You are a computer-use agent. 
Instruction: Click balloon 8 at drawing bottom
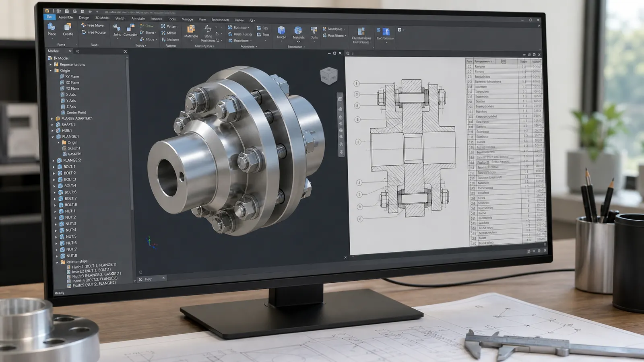[360, 219]
